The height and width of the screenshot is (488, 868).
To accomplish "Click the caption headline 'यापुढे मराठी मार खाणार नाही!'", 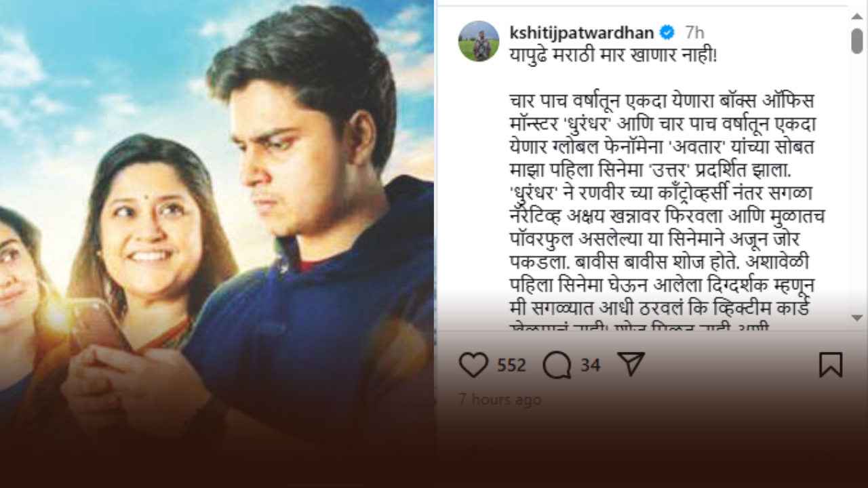I will pyautogui.click(x=613, y=54).
